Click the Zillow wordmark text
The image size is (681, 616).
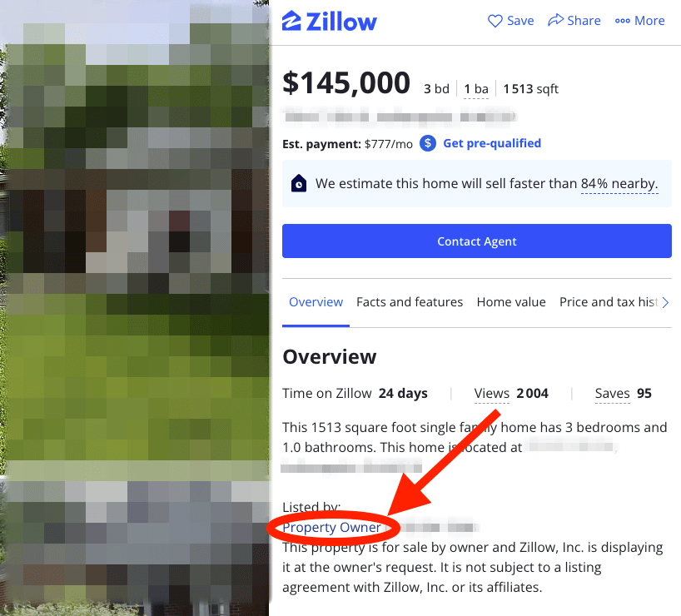coord(341,22)
